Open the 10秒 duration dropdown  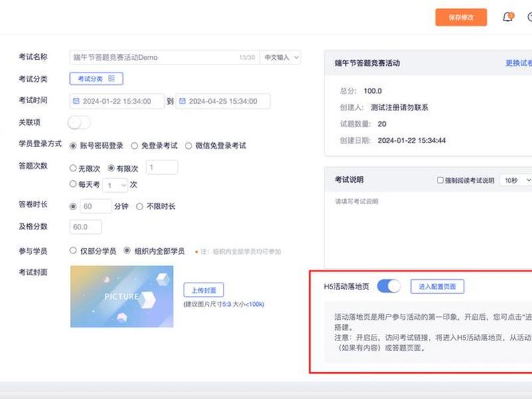point(516,180)
